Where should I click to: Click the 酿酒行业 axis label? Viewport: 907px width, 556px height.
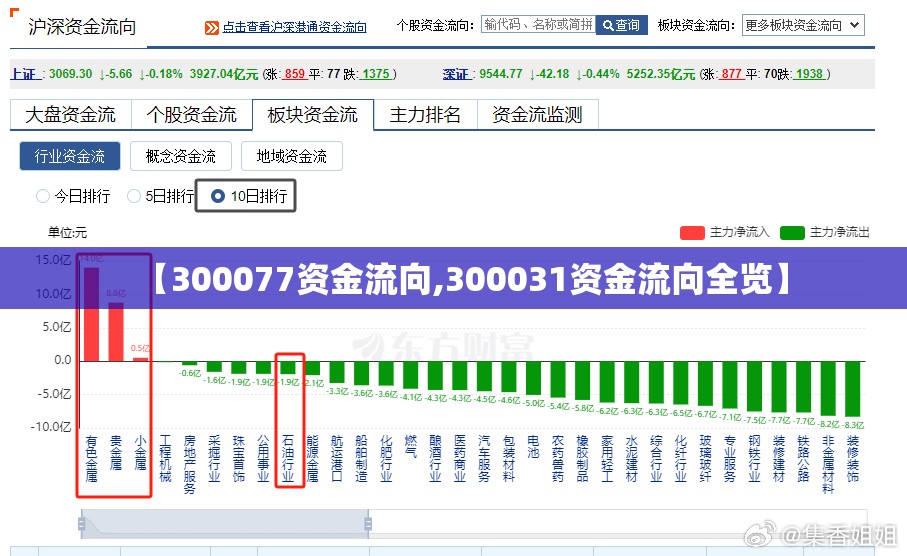[436, 459]
